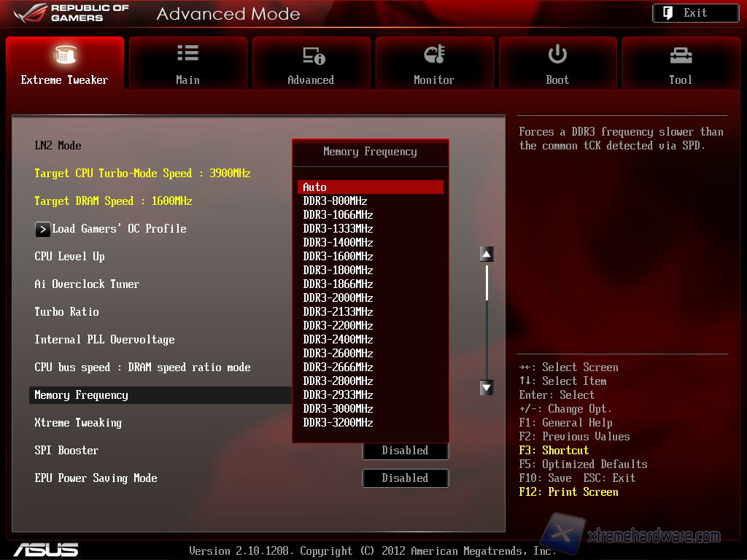Click the Exit door icon
747x560 pixels.
point(668,13)
